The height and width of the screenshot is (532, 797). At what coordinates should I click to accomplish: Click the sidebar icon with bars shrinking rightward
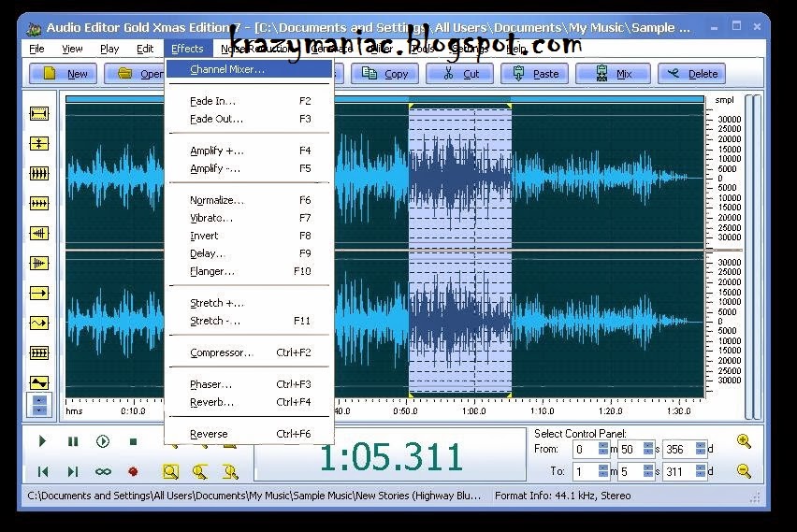39,264
